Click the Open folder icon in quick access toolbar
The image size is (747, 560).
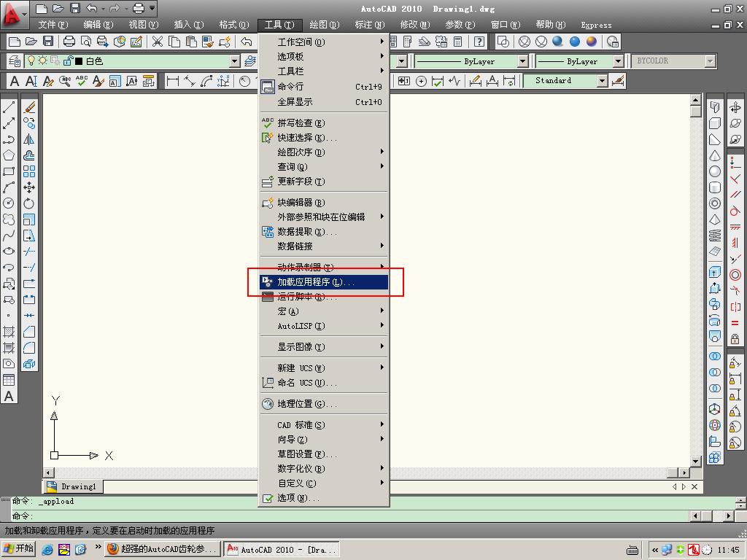pyautogui.click(x=58, y=8)
